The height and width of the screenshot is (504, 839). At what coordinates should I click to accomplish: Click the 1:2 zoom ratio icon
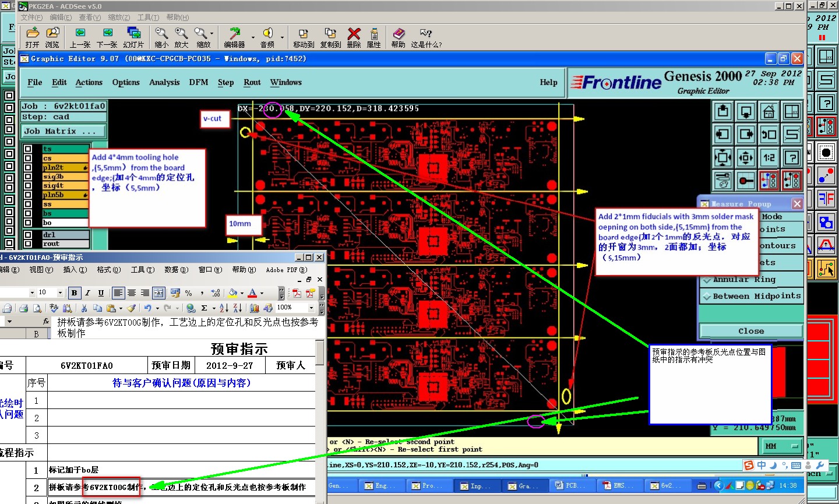pos(769,157)
